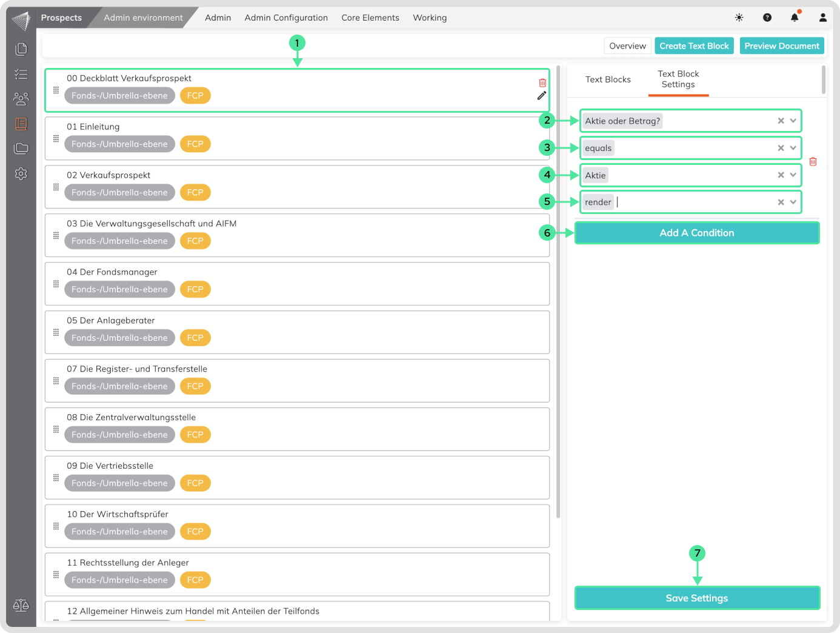Screen dimensions: 840x633
Task: Click the Save Settings button
Action: point(696,598)
